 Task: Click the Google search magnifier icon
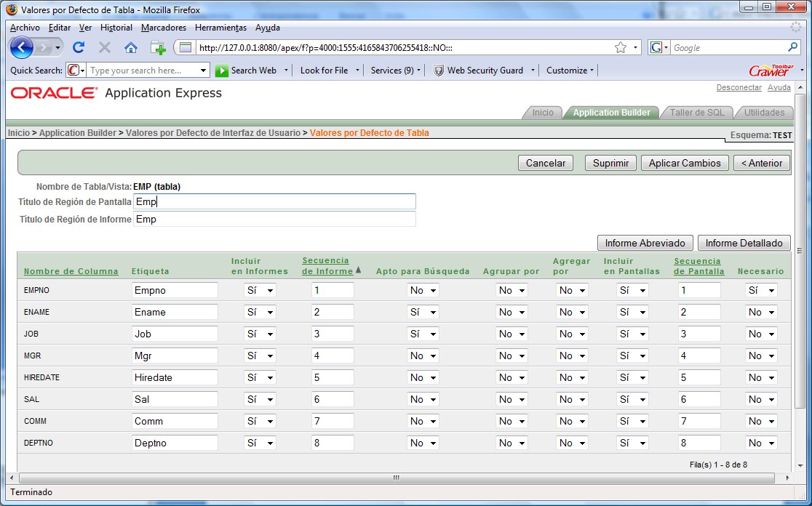[792, 47]
